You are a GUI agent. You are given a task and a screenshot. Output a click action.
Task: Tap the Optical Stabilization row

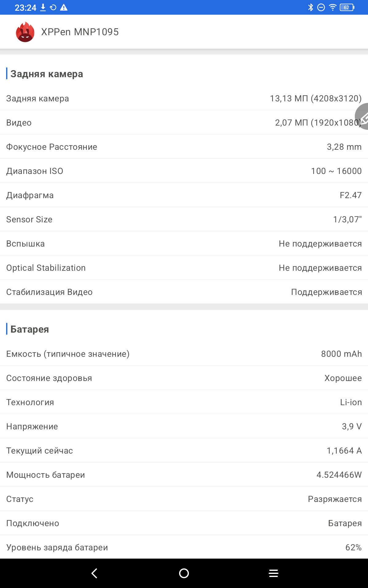184,268
